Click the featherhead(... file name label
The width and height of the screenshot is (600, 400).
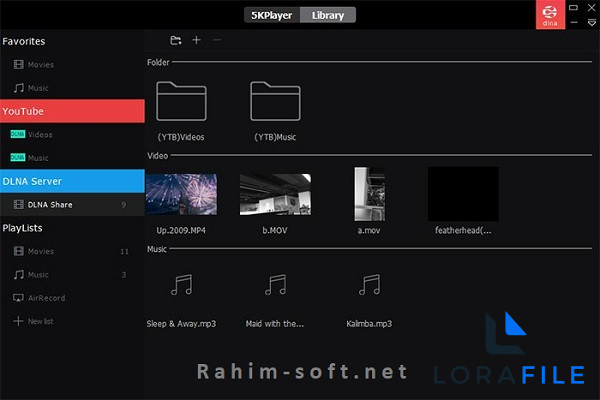(x=463, y=230)
